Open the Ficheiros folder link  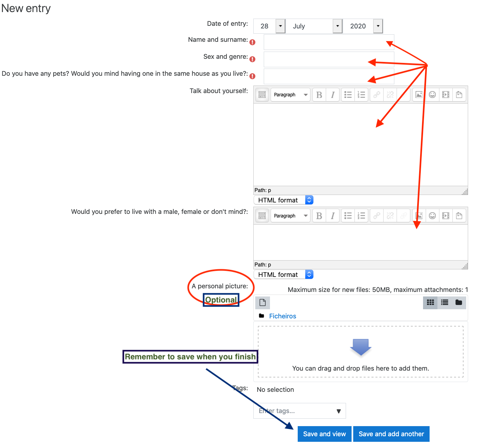pyautogui.click(x=282, y=316)
